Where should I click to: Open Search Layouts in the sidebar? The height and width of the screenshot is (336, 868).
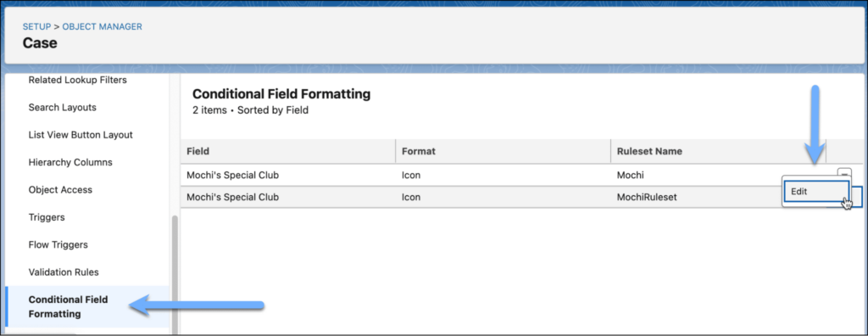62,107
